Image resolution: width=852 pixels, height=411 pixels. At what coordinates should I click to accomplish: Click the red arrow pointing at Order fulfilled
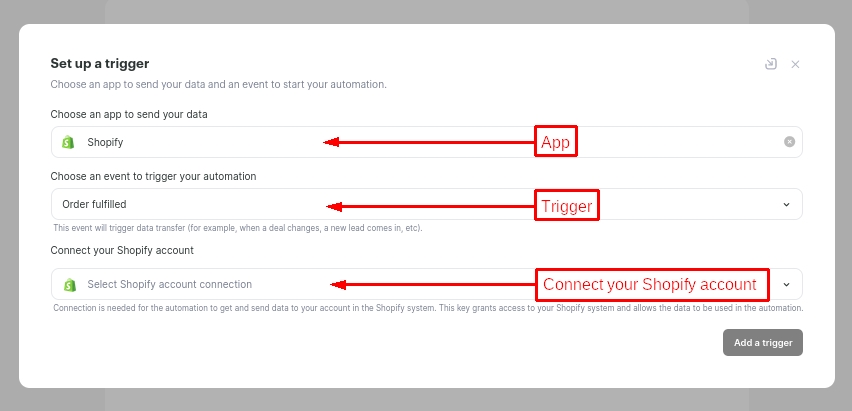pos(431,207)
